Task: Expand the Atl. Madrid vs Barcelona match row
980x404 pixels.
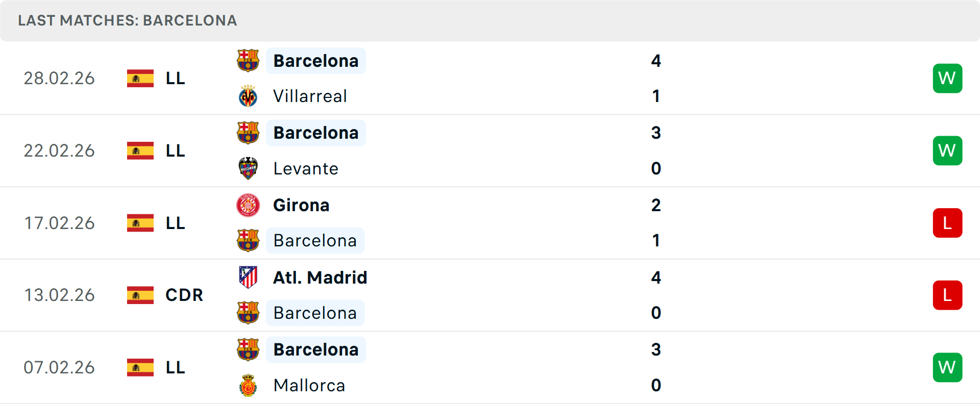Action: pyautogui.click(x=490, y=295)
